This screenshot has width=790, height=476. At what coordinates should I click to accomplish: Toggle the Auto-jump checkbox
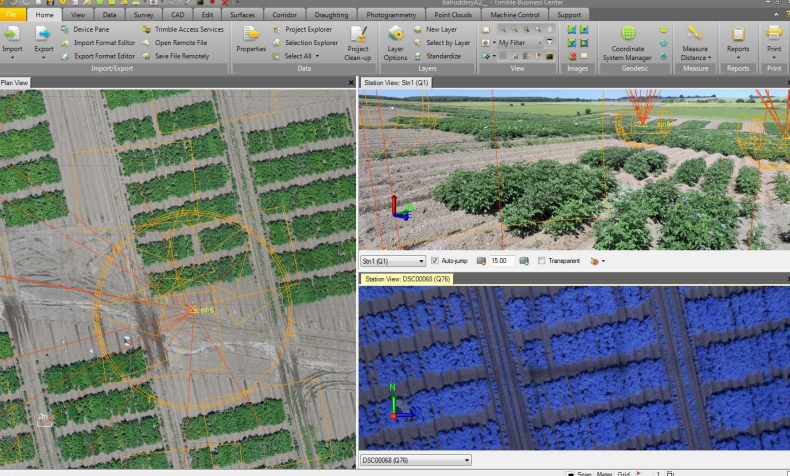point(435,261)
